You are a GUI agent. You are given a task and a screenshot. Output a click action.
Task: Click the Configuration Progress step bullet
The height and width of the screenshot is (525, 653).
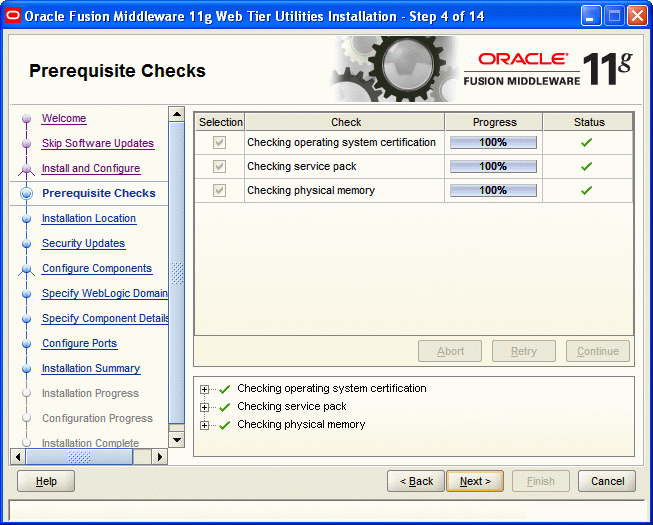(x=27, y=418)
